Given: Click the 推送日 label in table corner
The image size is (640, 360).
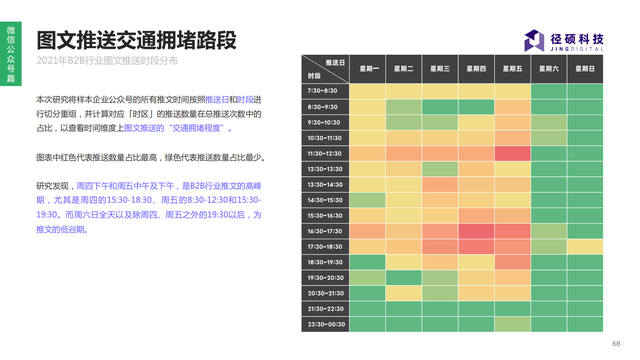Looking at the screenshot, I should pyautogui.click(x=335, y=63).
